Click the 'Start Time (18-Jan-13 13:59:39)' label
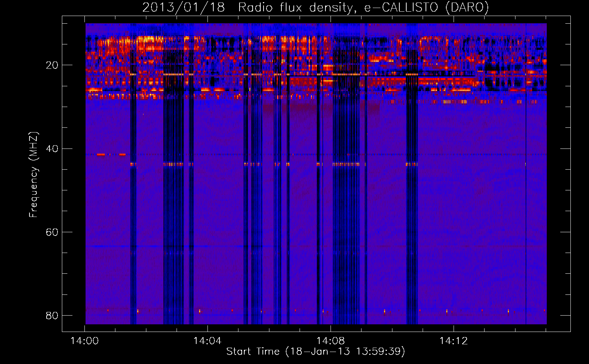Image resolution: width=589 pixels, height=364 pixels. [316, 351]
